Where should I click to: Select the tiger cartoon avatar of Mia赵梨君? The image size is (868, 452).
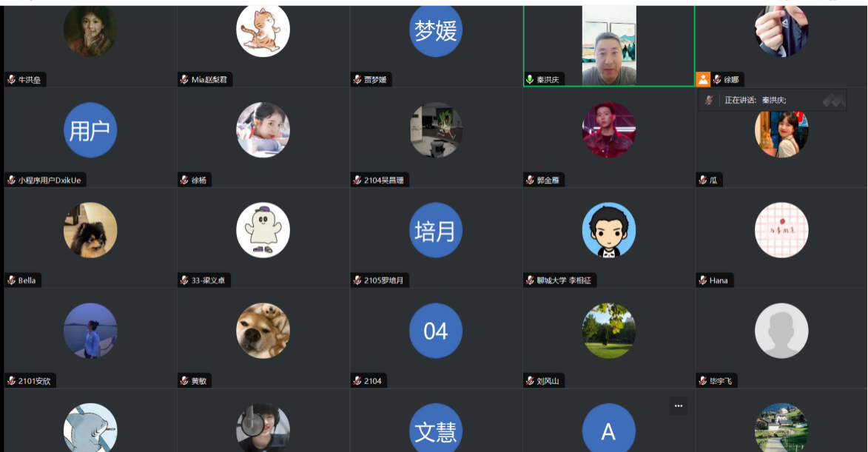(263, 30)
